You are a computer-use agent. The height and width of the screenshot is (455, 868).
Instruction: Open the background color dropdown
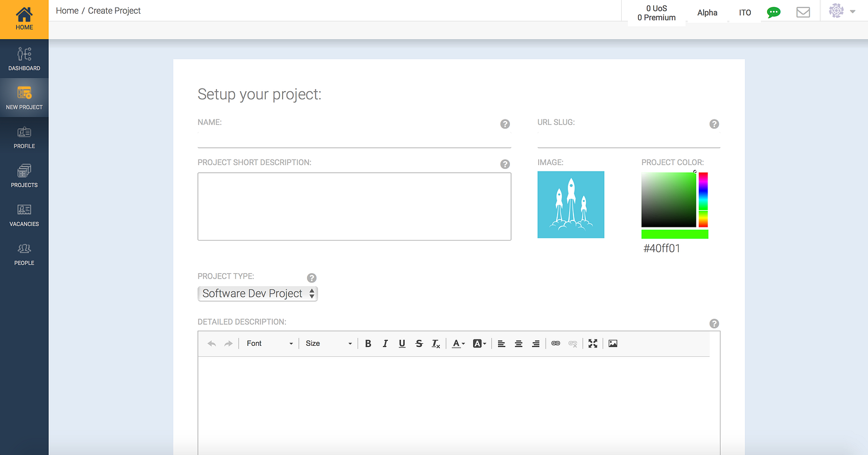pos(479,344)
